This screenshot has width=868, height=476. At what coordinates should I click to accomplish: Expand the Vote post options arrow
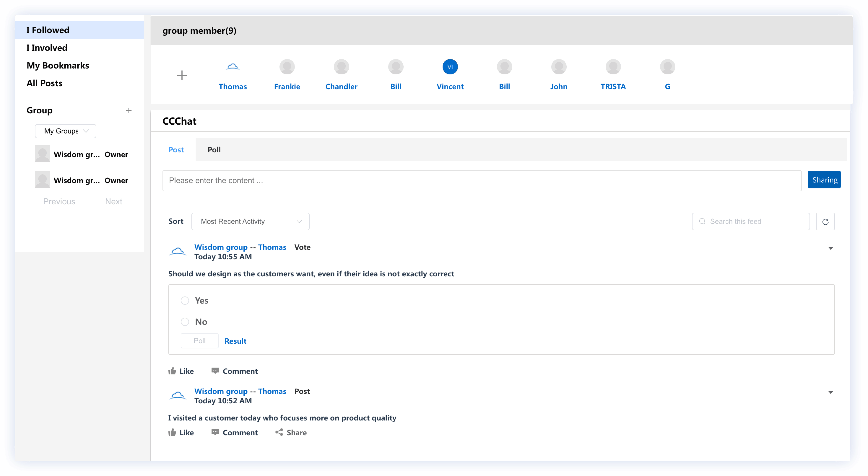[830, 248]
